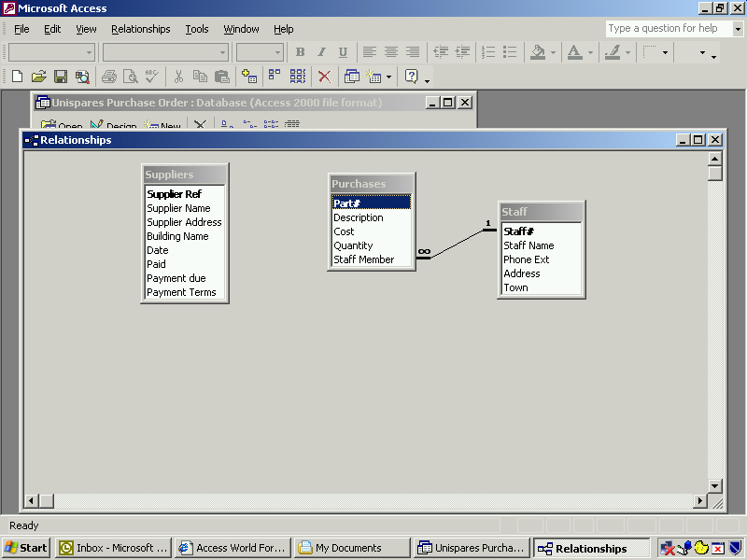Save the relationships layout with floppy icon
The image size is (747, 560).
pos(60,77)
